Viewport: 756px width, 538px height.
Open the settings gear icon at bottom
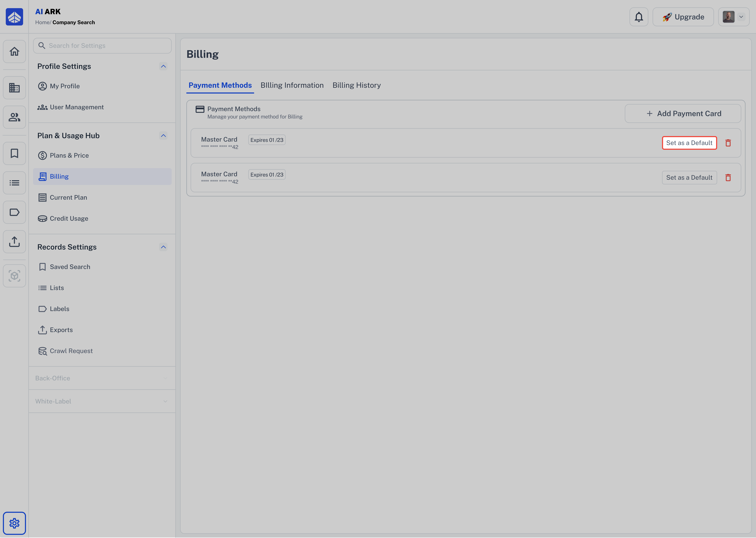pos(14,523)
